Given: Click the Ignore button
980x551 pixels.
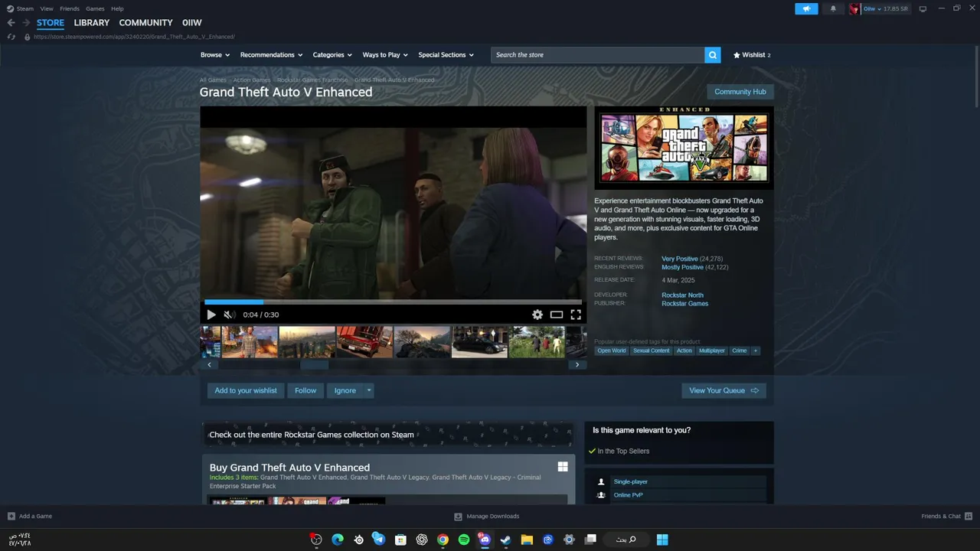Looking at the screenshot, I should click(345, 390).
